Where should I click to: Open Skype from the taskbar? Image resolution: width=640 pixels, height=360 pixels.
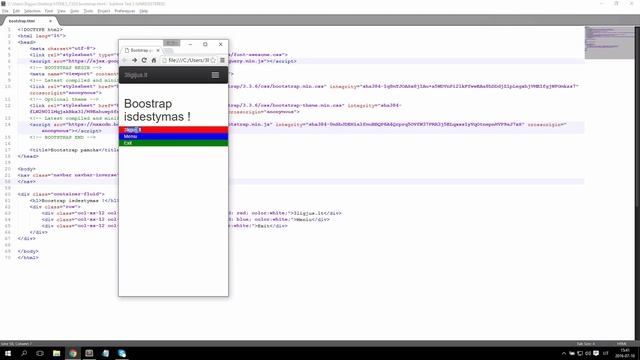point(122,353)
